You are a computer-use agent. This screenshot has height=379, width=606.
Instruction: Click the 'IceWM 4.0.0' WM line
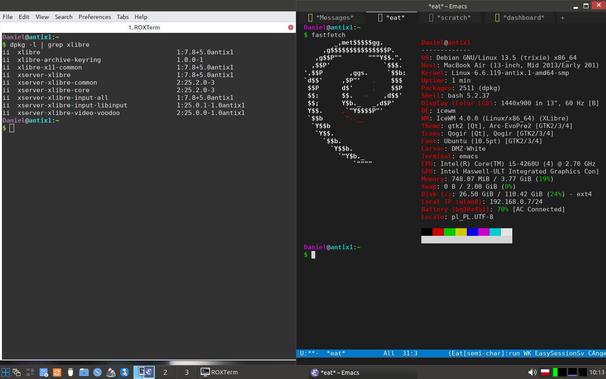coord(495,118)
